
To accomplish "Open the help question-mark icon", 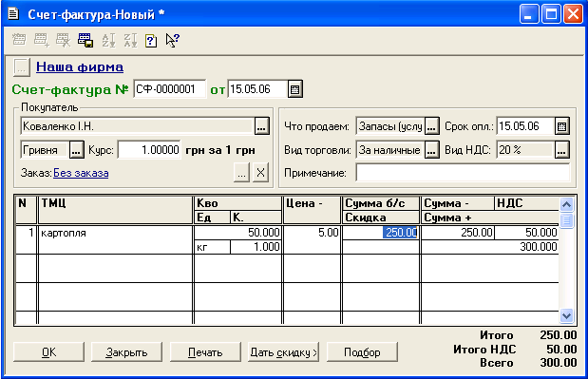I will click(x=151, y=41).
